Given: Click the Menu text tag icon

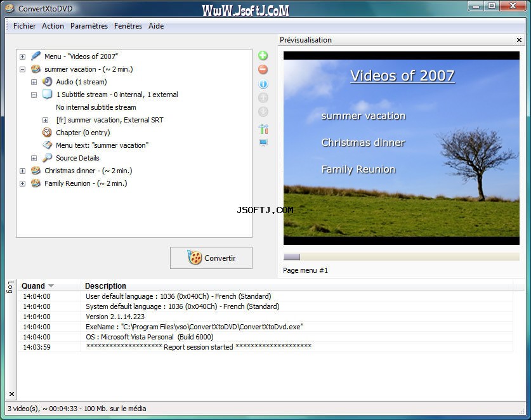Looking at the screenshot, I should coord(47,145).
